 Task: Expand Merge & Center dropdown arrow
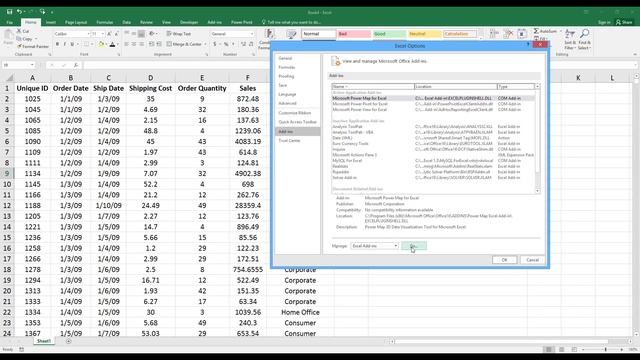(205, 44)
